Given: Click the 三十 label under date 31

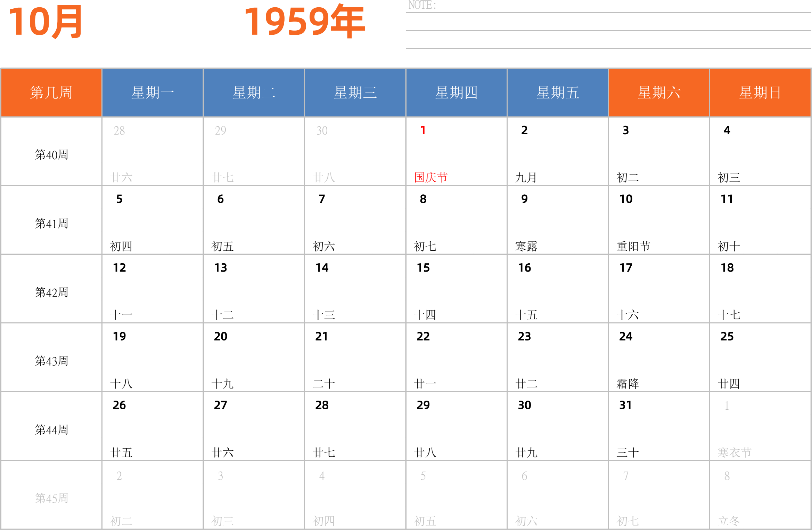Looking at the screenshot, I should (x=628, y=452).
